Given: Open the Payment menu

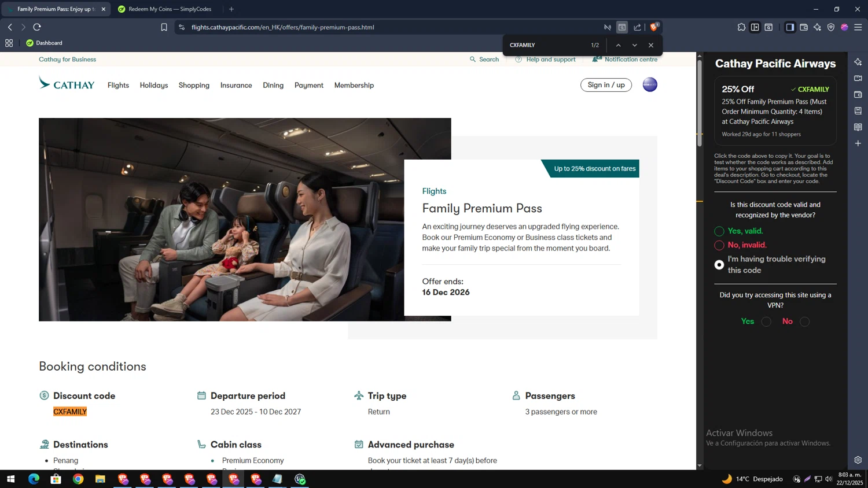Looking at the screenshot, I should [x=309, y=85].
